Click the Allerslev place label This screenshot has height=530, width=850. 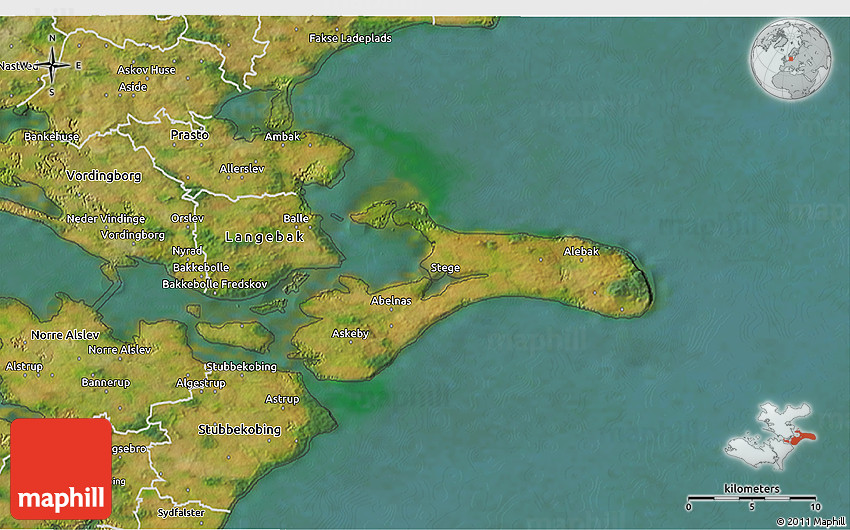pyautogui.click(x=241, y=169)
